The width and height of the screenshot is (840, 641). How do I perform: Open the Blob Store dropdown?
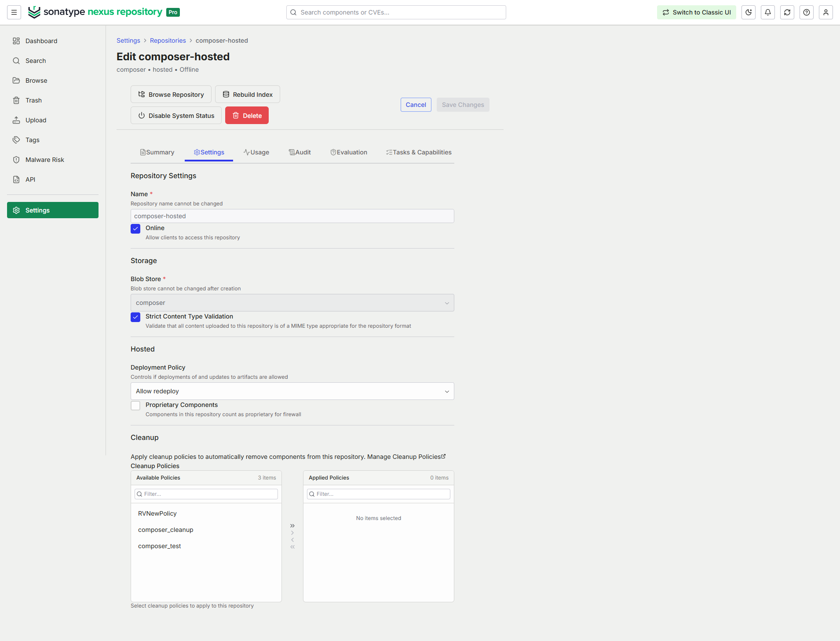click(292, 303)
